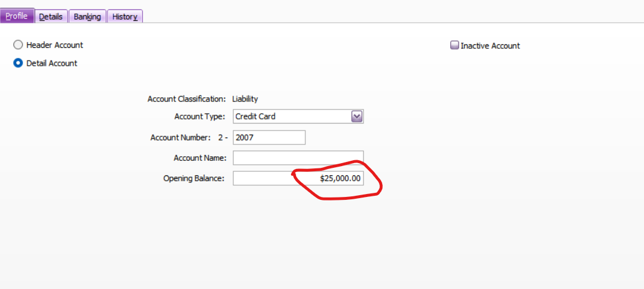Switch to the Profile tab

pyautogui.click(x=17, y=16)
